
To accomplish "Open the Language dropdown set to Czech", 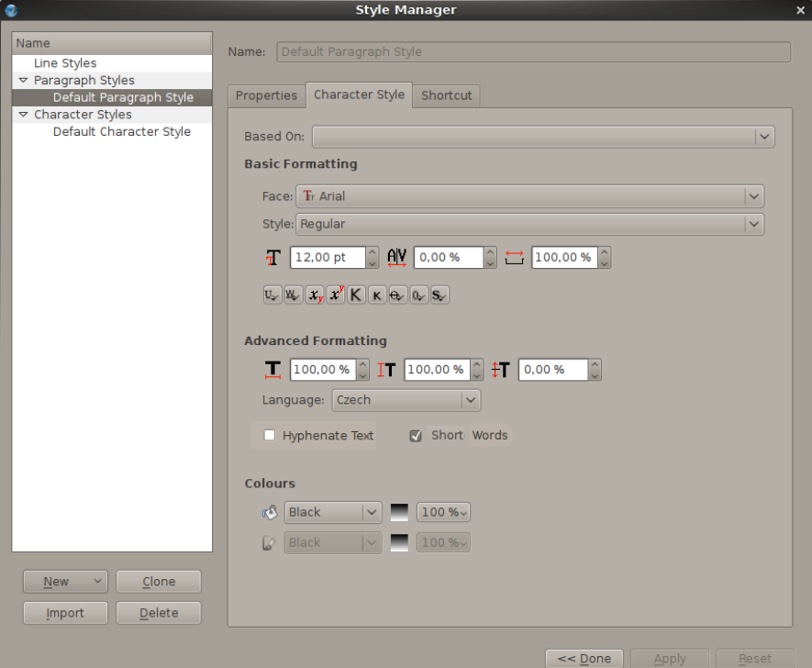I will pyautogui.click(x=406, y=400).
